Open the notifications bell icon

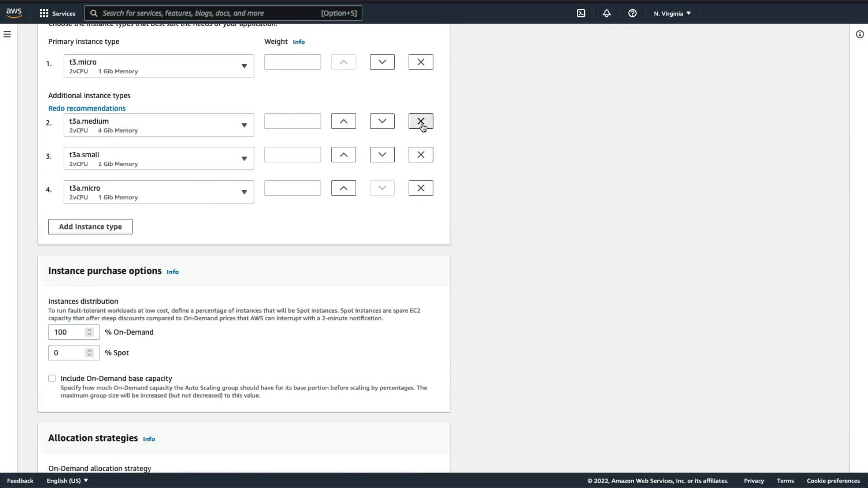[607, 13]
